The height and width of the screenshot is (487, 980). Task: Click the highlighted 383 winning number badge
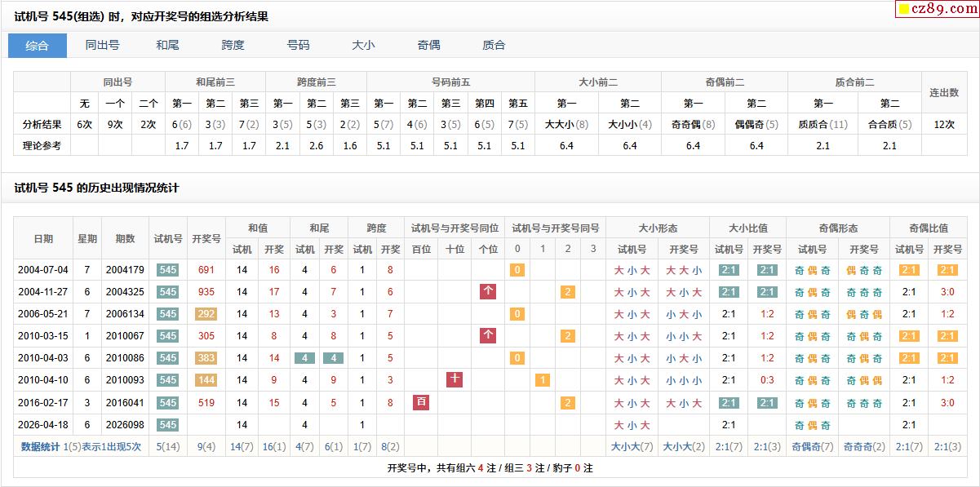(206, 358)
